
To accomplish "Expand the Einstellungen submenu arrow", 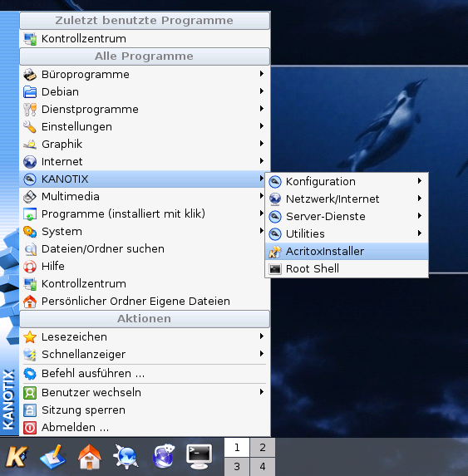I will (x=262, y=126).
